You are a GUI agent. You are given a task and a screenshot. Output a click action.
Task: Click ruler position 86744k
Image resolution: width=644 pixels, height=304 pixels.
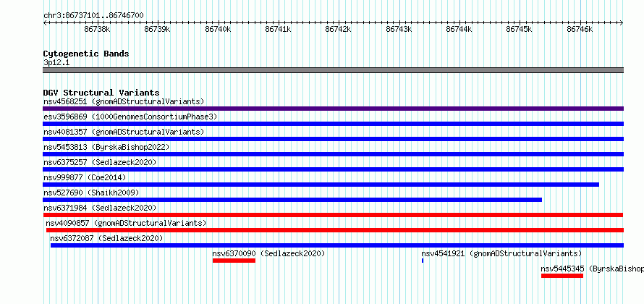[459, 29]
